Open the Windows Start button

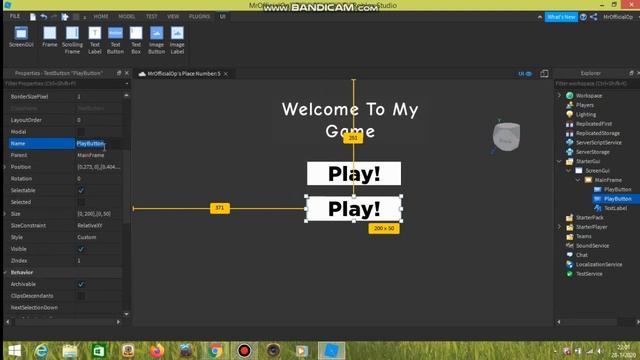pos(15,351)
